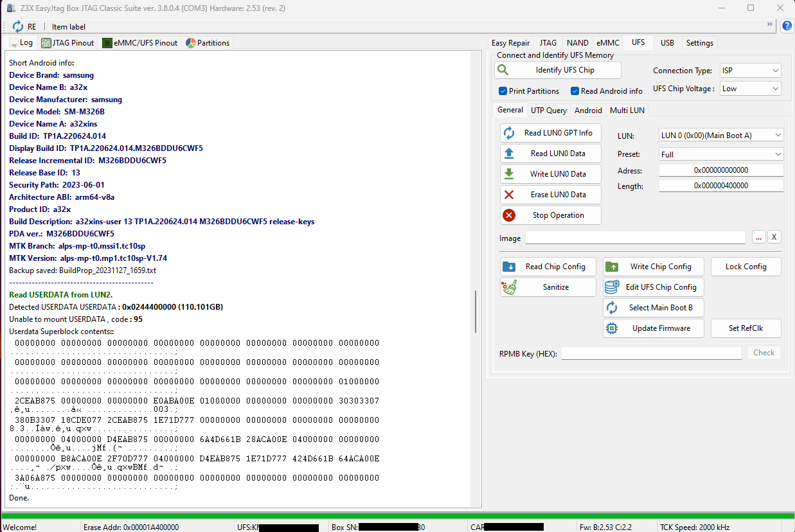Viewport: 795px width, 532px height.
Task: Click the Item label toolbar entry
Action: pos(69,26)
